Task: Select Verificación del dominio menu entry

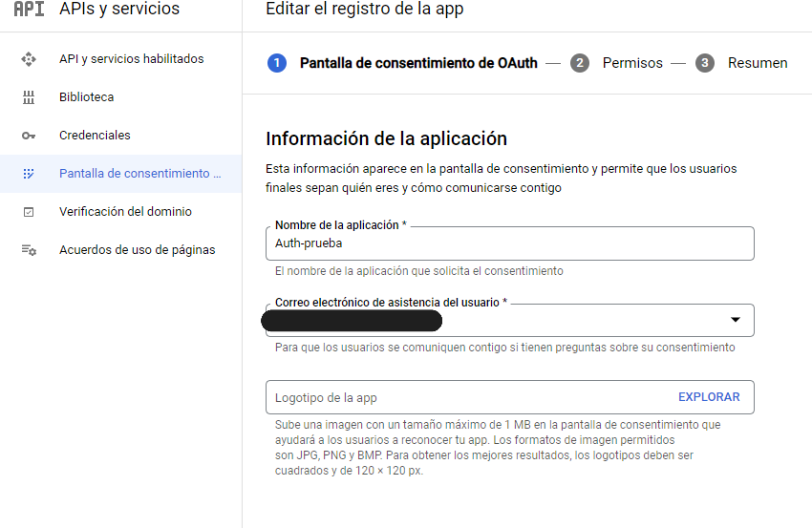Action: (125, 212)
